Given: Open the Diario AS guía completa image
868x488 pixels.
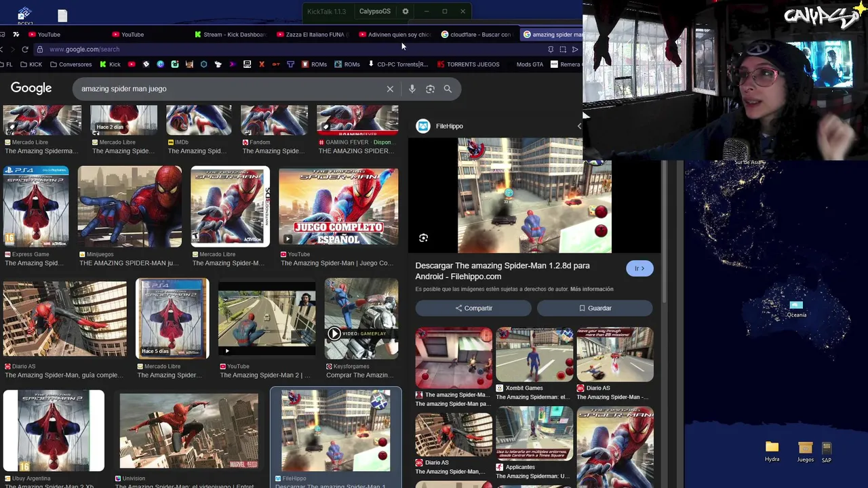Looking at the screenshot, I should [64, 319].
